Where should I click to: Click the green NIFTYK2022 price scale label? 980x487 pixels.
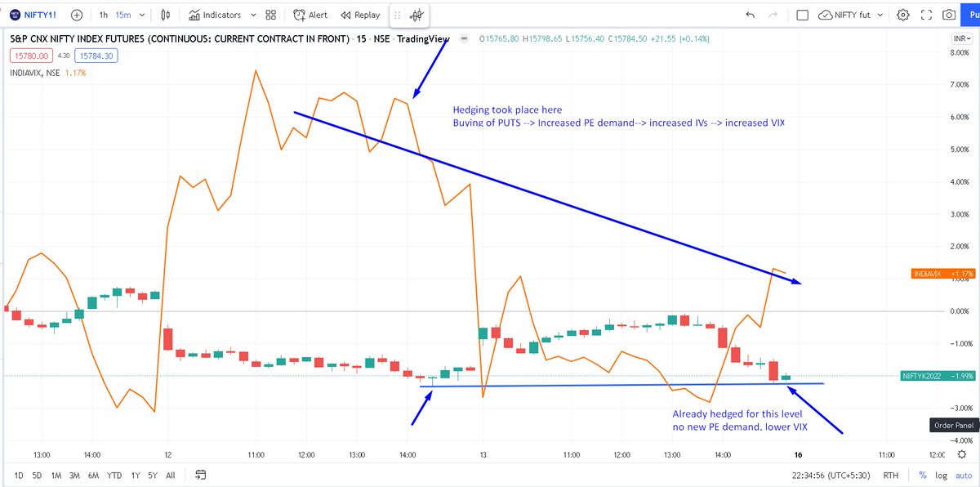point(936,376)
